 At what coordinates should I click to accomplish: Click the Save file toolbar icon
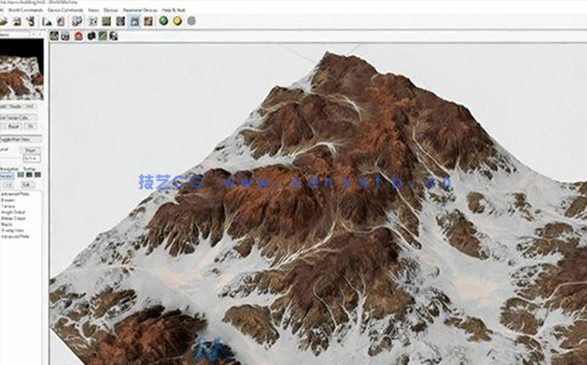point(17,21)
